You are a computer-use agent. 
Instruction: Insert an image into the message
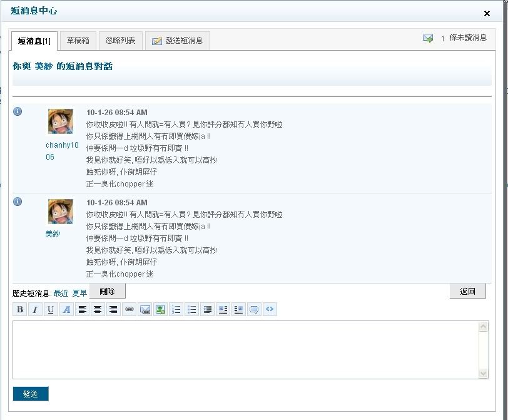[160, 309]
